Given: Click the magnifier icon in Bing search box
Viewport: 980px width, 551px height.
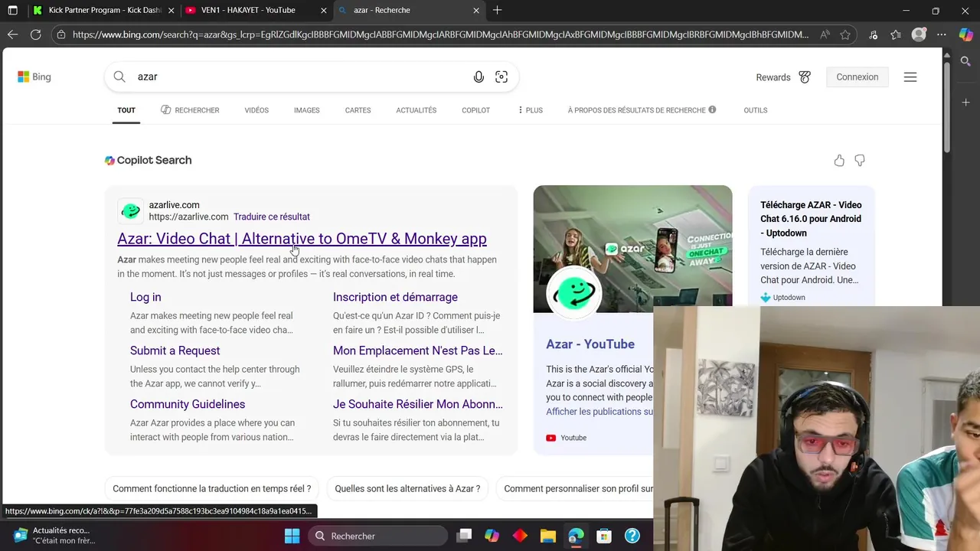Looking at the screenshot, I should point(119,77).
